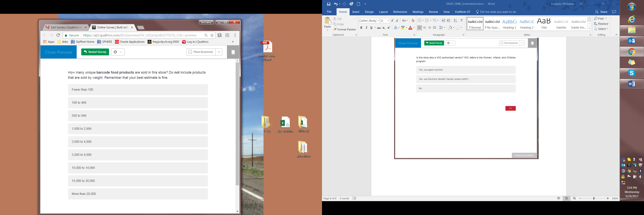
Task: Open the font size dropdown
Action: [388, 21]
